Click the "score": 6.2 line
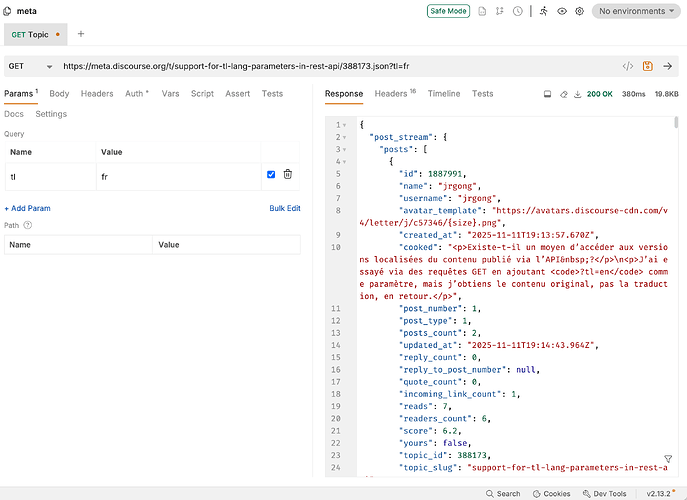Viewport: 687px width, 500px height. 430,431
